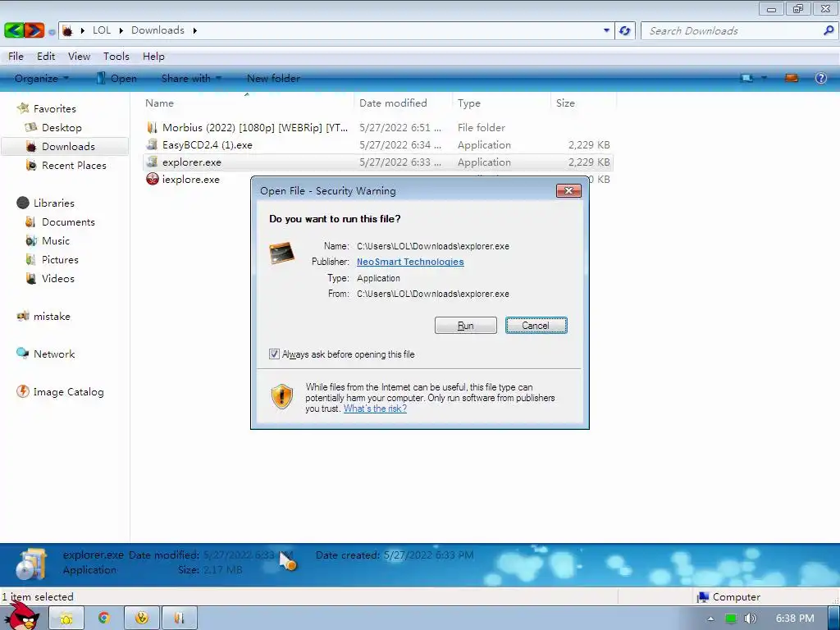The width and height of the screenshot is (840, 630).
Task: Click the mistake homegroup icon
Action: (23, 316)
